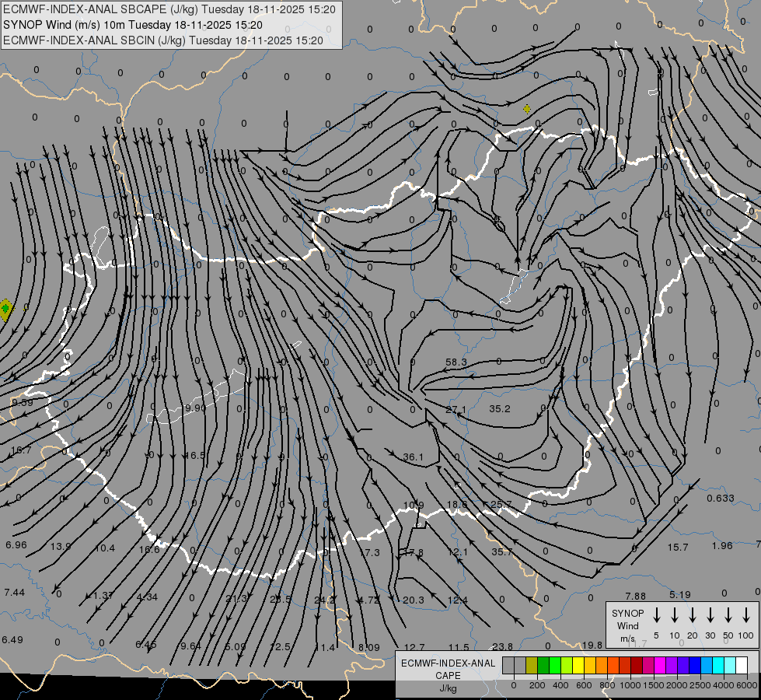Pick the dark green swatch in the CAPE legend
This screenshot has width=761, height=700.
pos(543,666)
